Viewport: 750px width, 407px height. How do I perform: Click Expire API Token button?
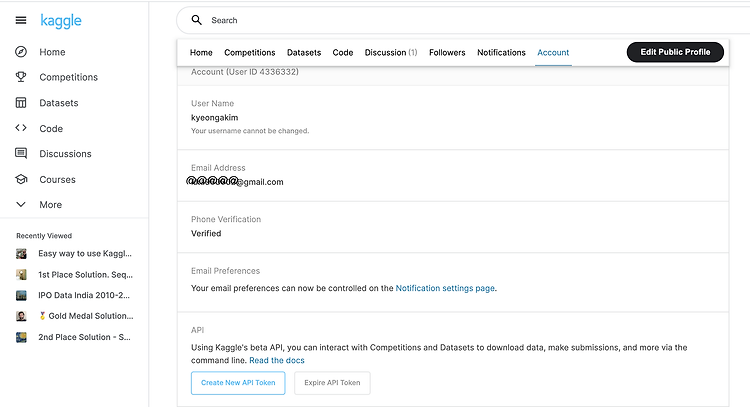(332, 383)
